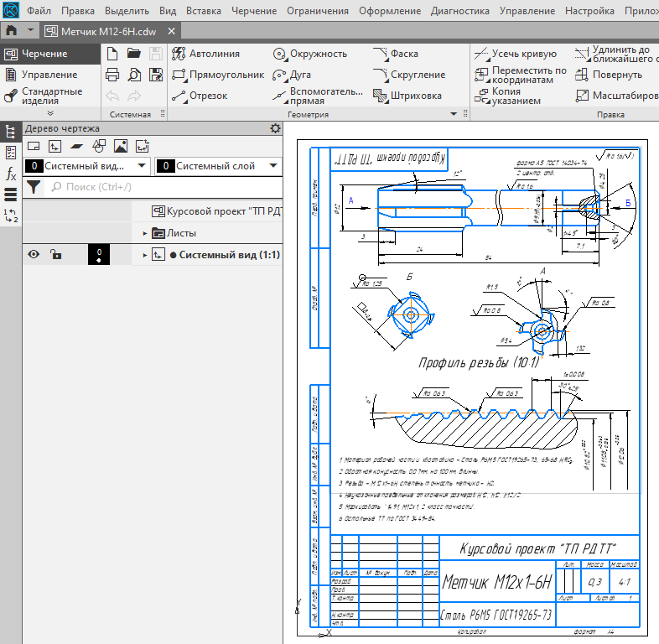The width and height of the screenshot is (659, 644).
Task: Toggle visibility eye of Системный вид
Action: (x=34, y=255)
